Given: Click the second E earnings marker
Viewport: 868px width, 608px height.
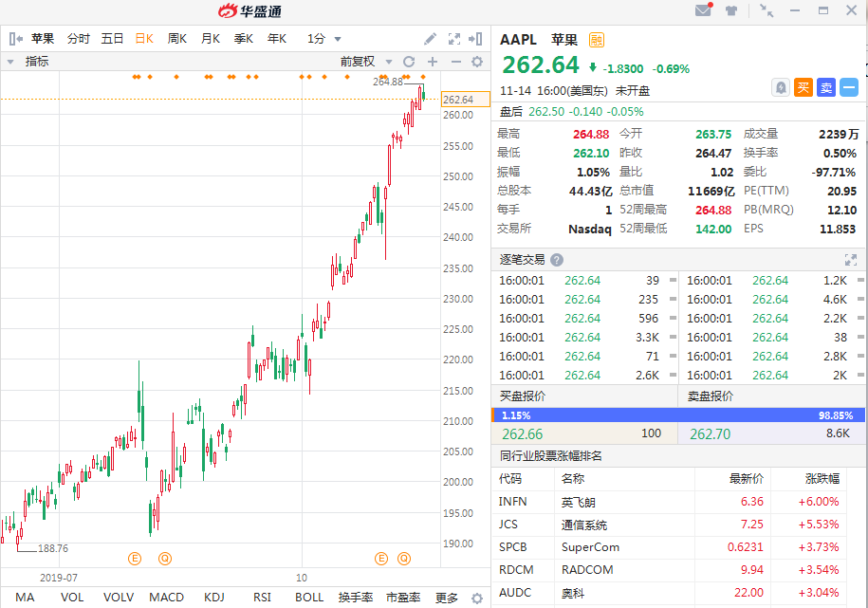Looking at the screenshot, I should click(x=381, y=559).
